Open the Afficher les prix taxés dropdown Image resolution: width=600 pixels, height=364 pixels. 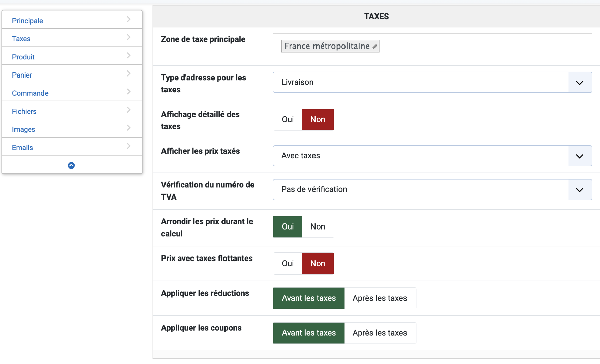432,156
